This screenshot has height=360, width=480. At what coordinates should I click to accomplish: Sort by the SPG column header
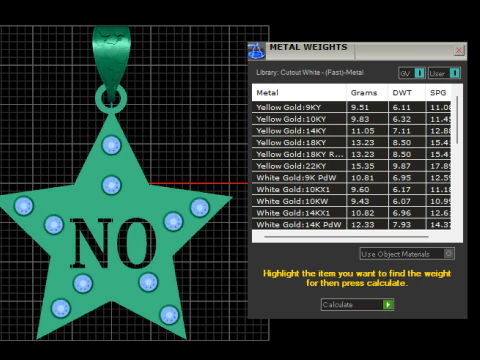438,93
